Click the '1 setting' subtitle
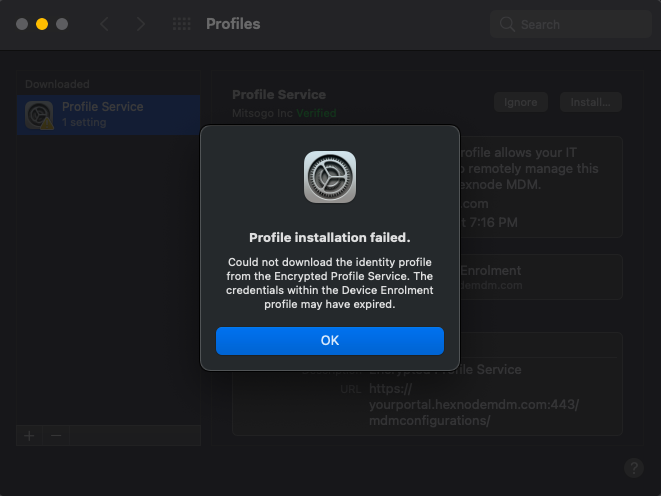Screen dimensions: 661x496 tap(84, 123)
